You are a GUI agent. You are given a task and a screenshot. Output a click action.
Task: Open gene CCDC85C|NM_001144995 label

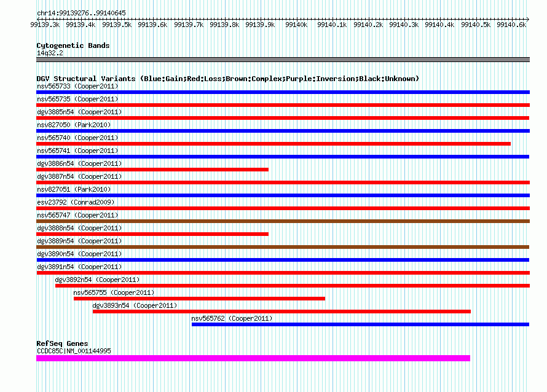click(x=74, y=351)
